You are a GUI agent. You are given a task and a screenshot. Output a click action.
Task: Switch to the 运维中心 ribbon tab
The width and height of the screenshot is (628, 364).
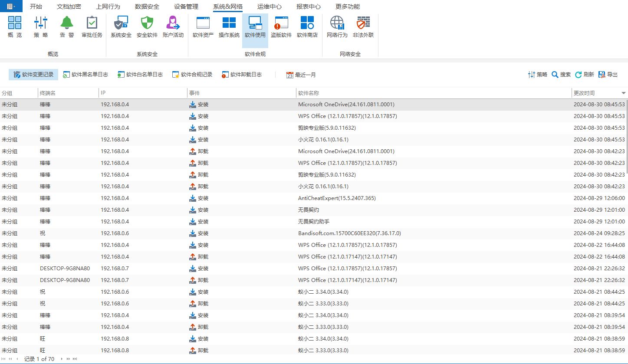click(270, 7)
